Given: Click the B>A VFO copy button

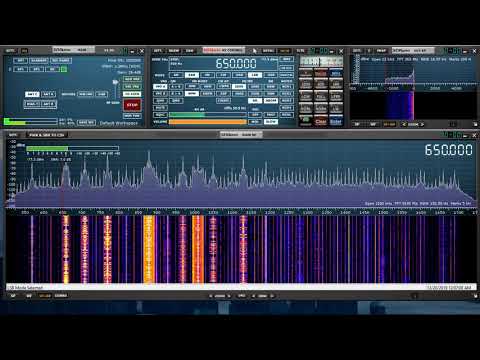Looking at the screenshot, I should 176,94.
